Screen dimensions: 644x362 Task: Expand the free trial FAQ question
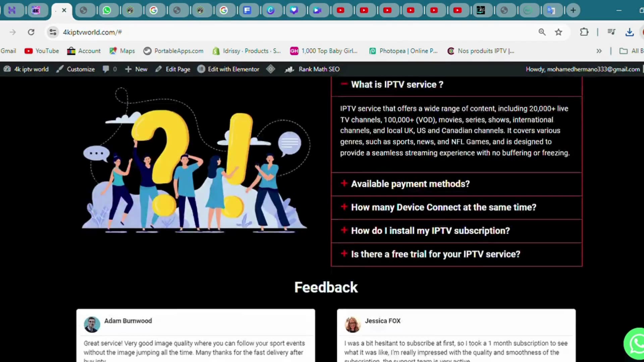click(435, 254)
